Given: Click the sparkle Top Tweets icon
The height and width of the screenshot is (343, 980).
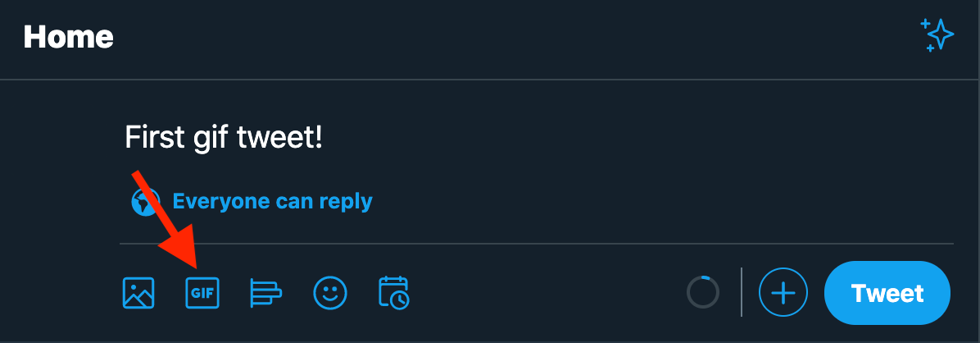Looking at the screenshot, I should (x=937, y=35).
